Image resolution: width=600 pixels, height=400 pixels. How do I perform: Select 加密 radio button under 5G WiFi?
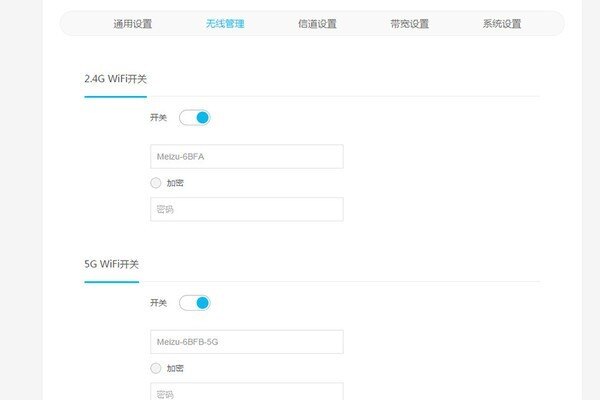pyautogui.click(x=155, y=368)
